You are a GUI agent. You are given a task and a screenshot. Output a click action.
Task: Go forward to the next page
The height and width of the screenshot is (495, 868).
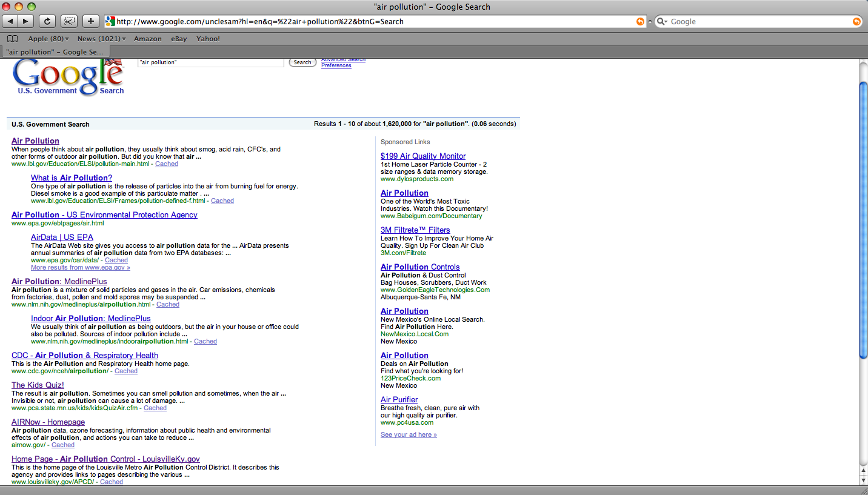(26, 21)
